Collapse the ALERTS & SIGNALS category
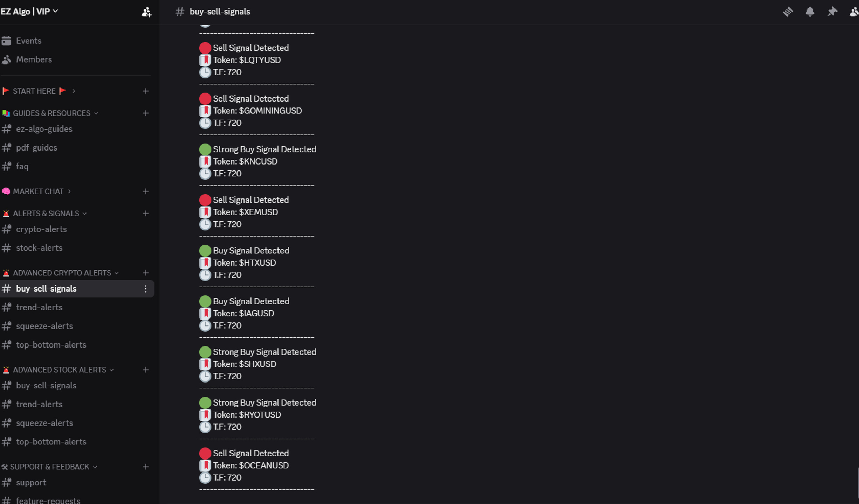This screenshot has height=504, width=859. point(44,213)
